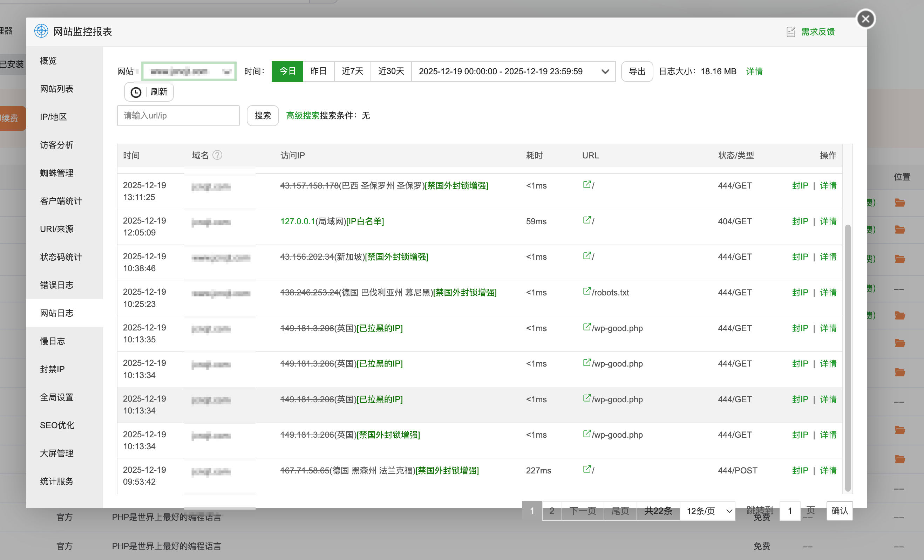Click the 导出 export button
Screen dimensions: 924x560
click(636, 71)
